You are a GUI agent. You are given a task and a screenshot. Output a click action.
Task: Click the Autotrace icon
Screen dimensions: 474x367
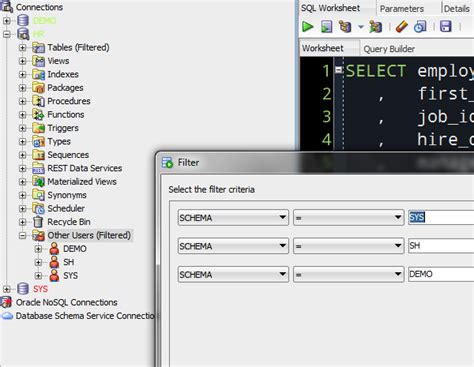pyautogui.click(x=375, y=27)
